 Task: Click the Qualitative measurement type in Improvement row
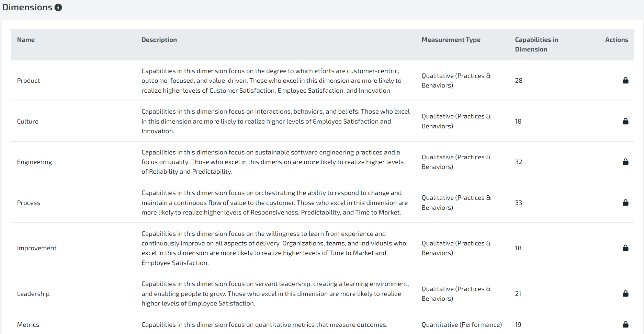click(456, 248)
